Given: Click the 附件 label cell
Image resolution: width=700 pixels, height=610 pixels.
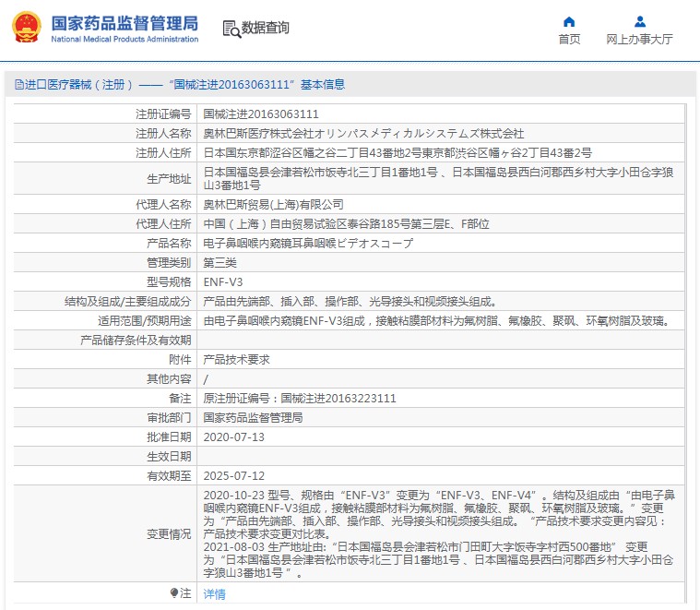Looking at the screenshot, I should 105,360.
